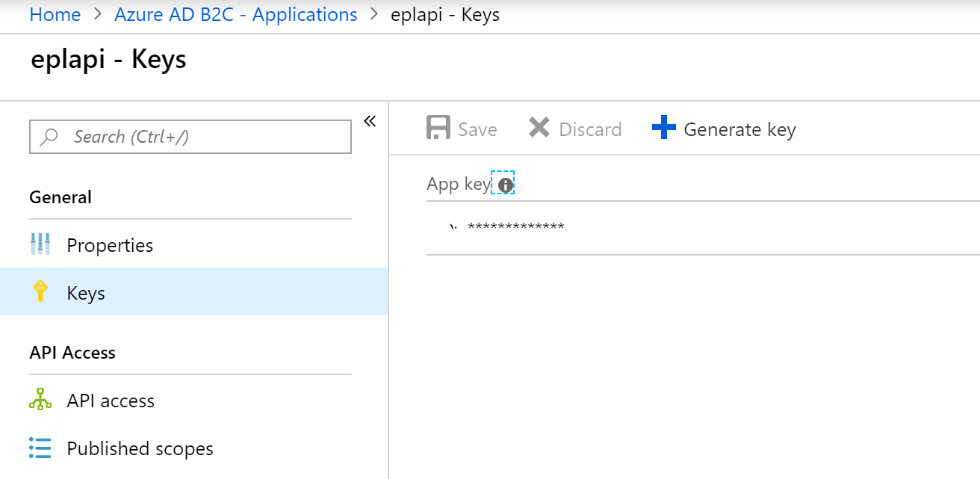Expand the API Access section

72,352
